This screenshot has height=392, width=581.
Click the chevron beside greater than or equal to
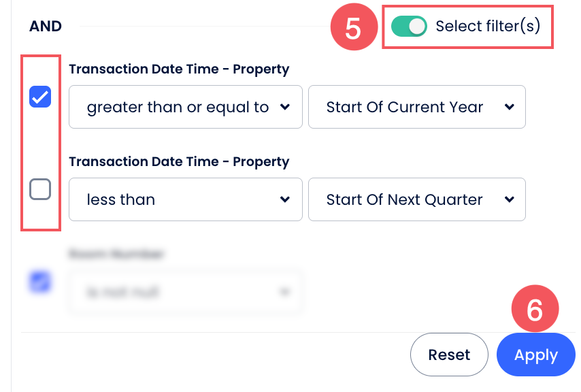coord(285,107)
